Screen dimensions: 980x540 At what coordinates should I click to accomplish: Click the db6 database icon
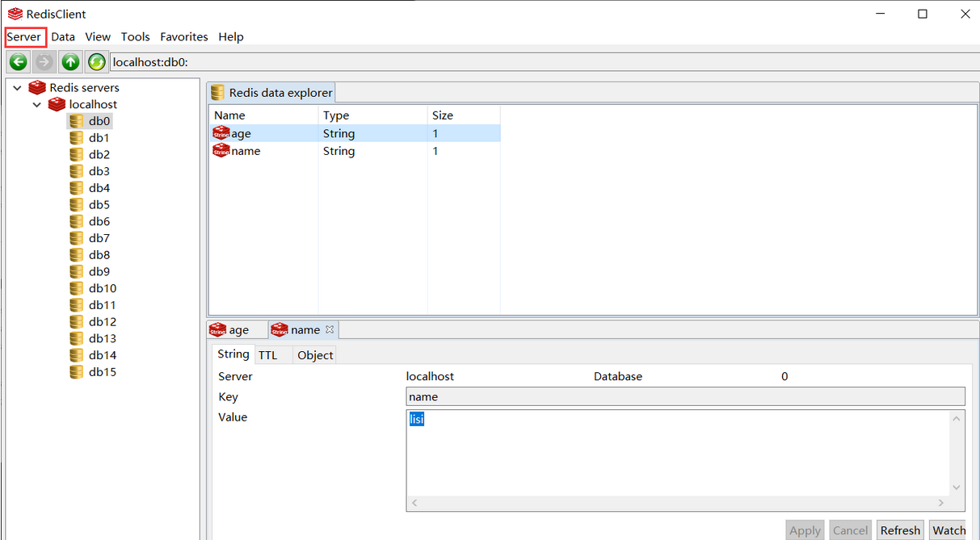pyautogui.click(x=77, y=221)
